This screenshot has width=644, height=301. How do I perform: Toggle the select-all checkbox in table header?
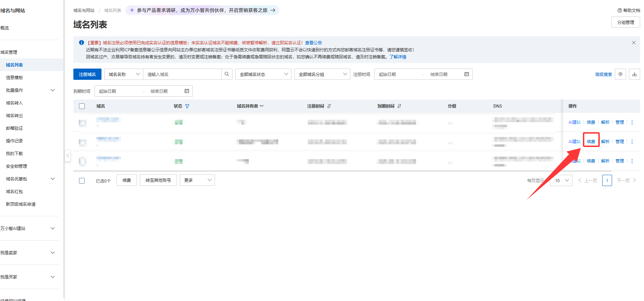pyautogui.click(x=82, y=106)
